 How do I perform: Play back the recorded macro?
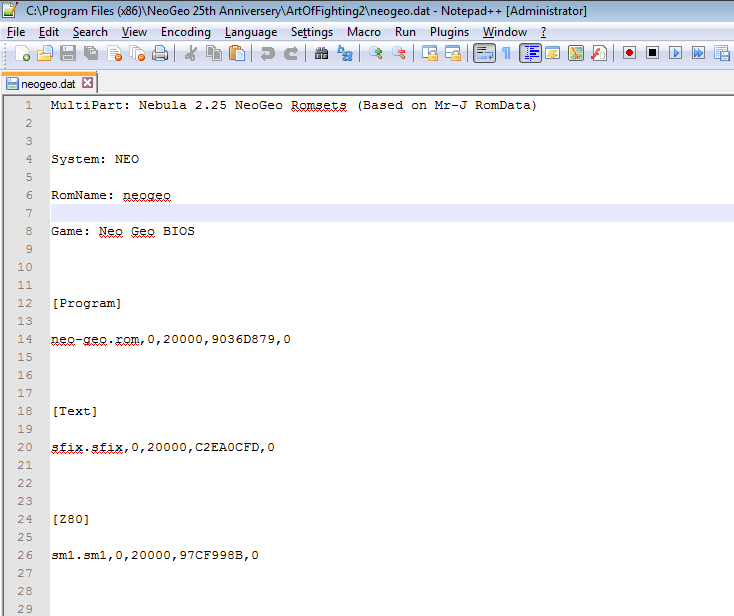675,53
